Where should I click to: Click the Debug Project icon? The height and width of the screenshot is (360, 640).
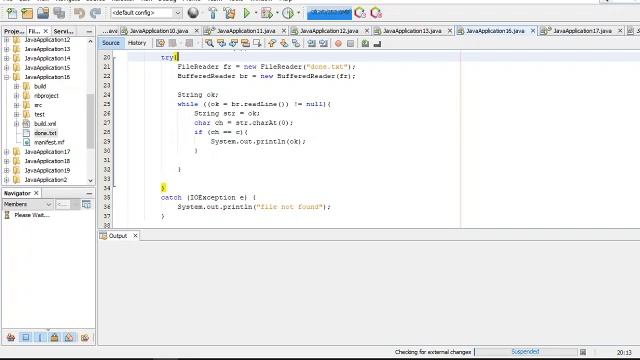267,13
